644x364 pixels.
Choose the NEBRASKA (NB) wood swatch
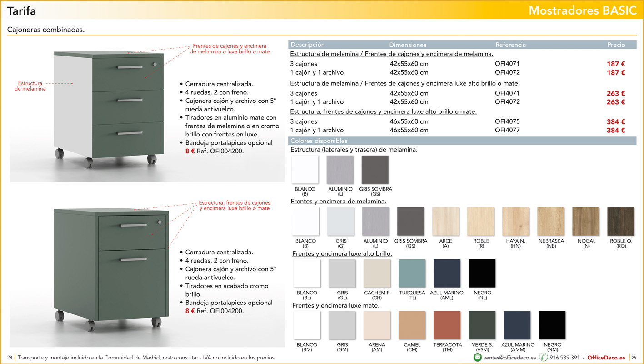551,222
